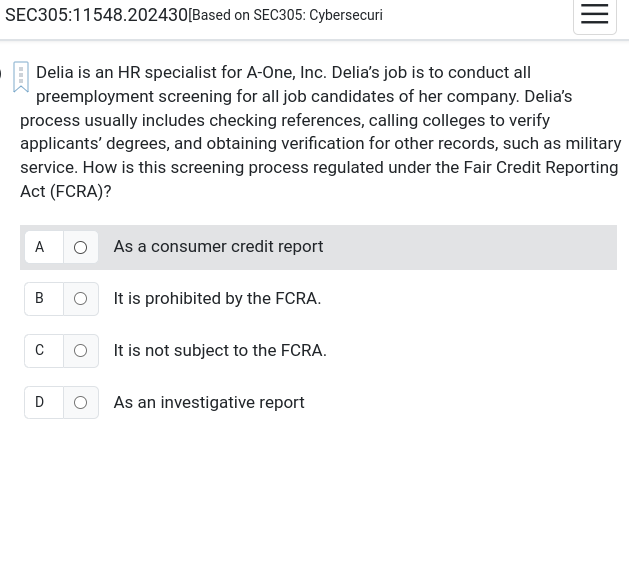Choose 'It is prohibited by the FCRA.'
Image resolution: width=629 pixels, height=561 pixels.
217,299
